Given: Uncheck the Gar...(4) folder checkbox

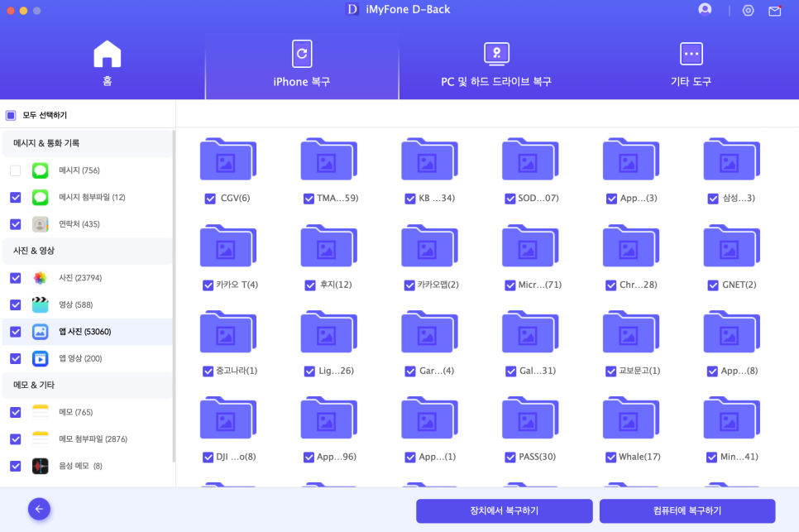Looking at the screenshot, I should tap(410, 371).
